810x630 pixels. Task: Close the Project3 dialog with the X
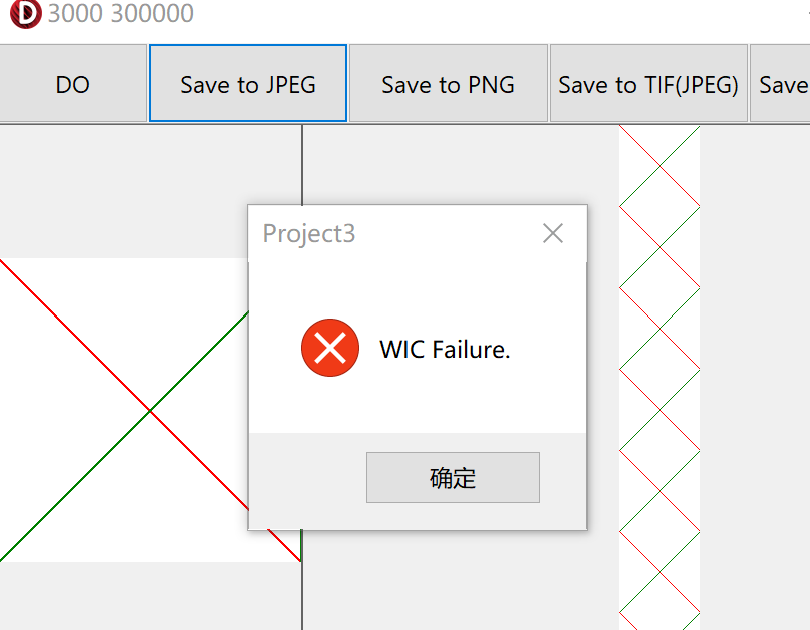(553, 233)
